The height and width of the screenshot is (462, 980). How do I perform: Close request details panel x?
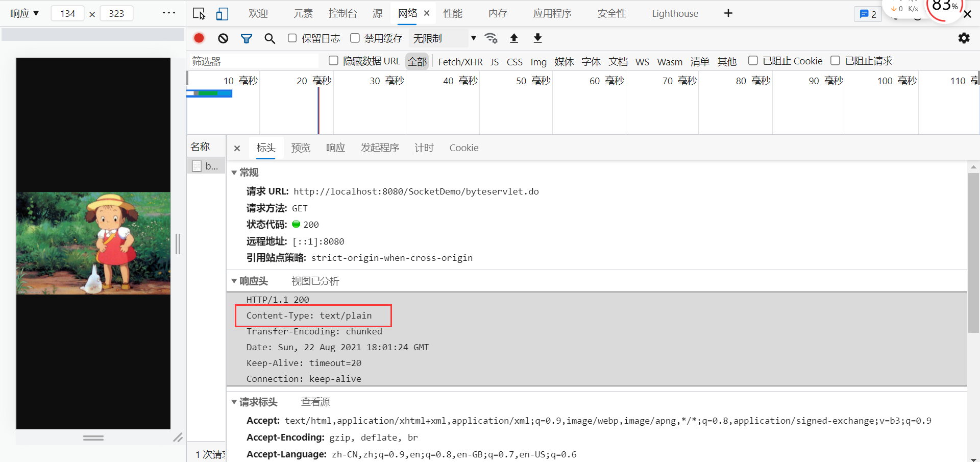point(237,148)
